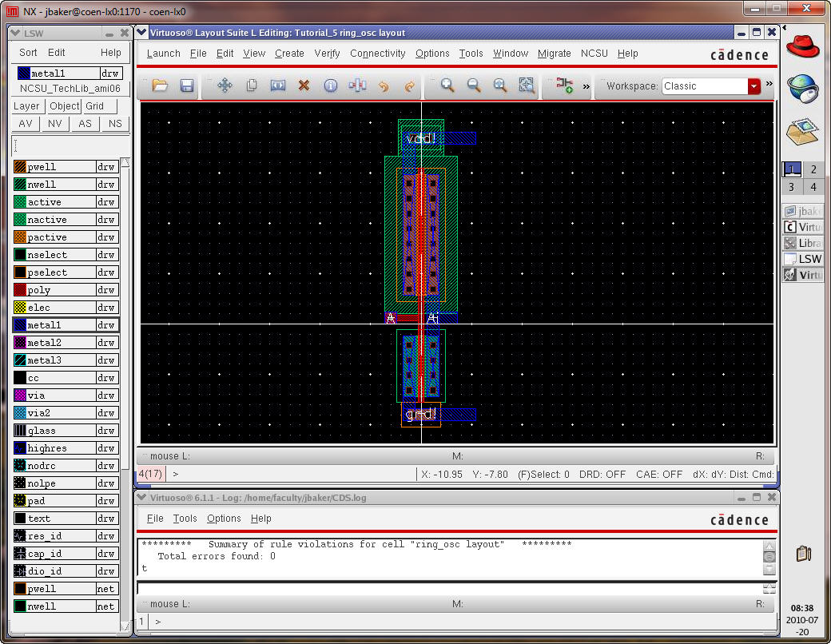Click the Zoom to Fit icon
Viewport: 831px width, 644px height.
527,85
